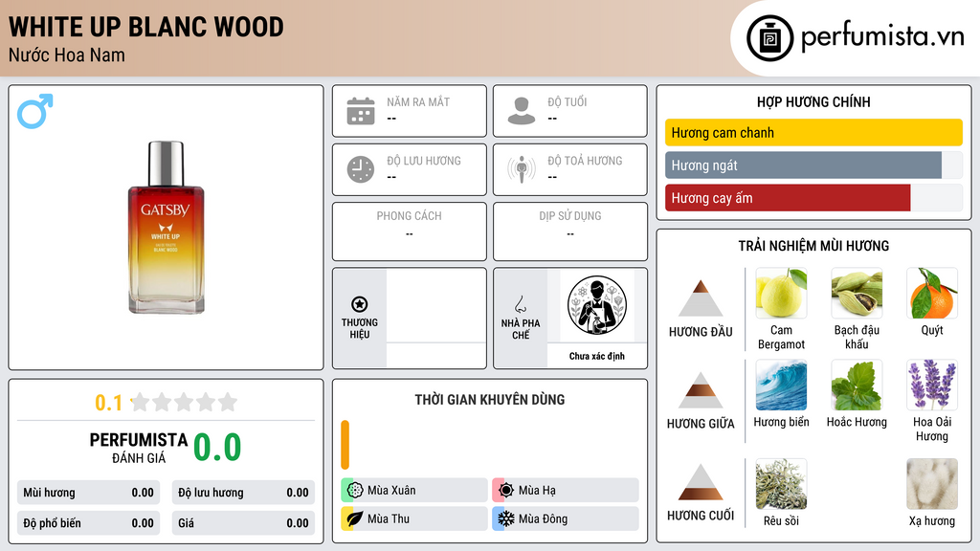Click the perfumista.vn logo icon
Viewport: 980px width, 551px height.
click(769, 38)
